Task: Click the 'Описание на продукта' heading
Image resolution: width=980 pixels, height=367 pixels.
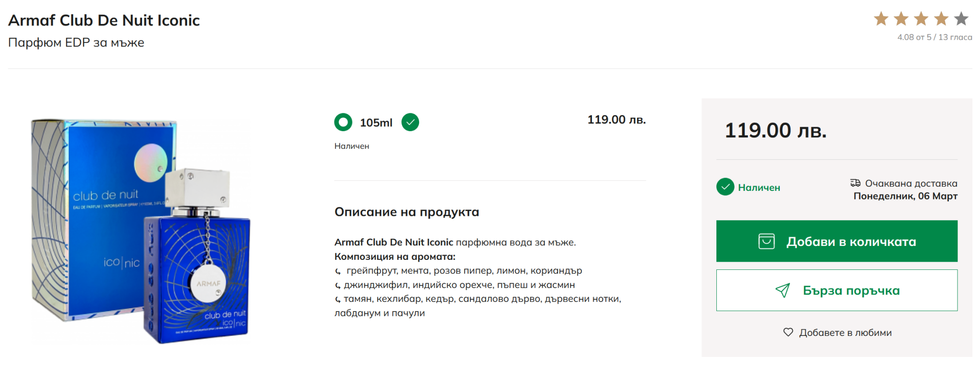Action: [406, 211]
